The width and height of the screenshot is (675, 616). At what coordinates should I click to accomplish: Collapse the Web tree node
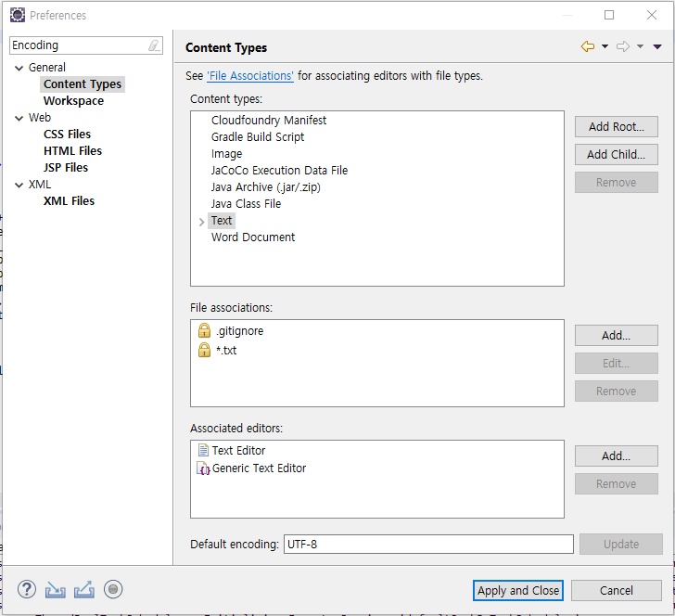click(19, 118)
